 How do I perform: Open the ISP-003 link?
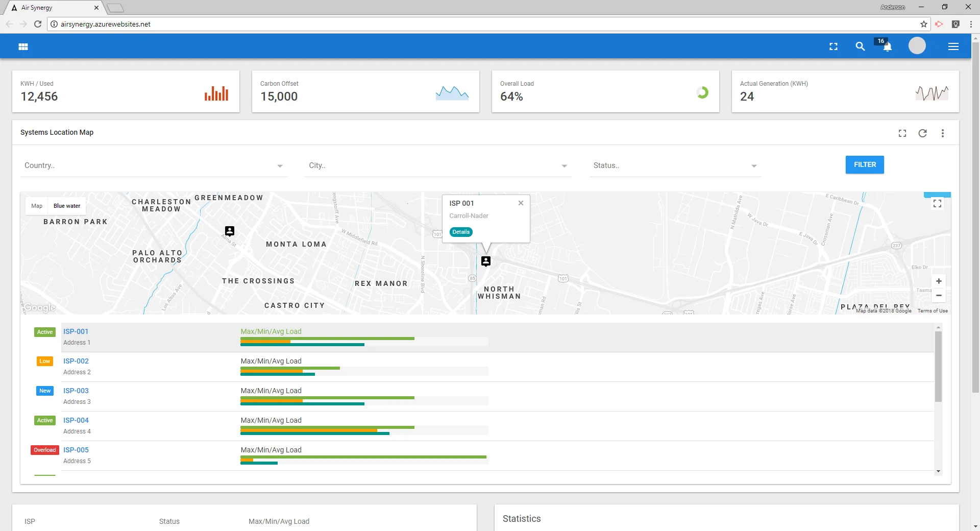(x=76, y=391)
